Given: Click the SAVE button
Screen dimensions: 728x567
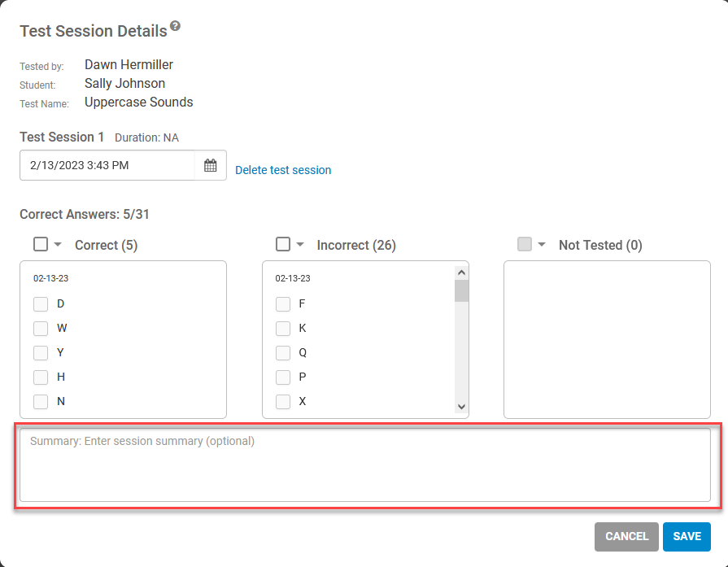Looking at the screenshot, I should click(687, 536).
